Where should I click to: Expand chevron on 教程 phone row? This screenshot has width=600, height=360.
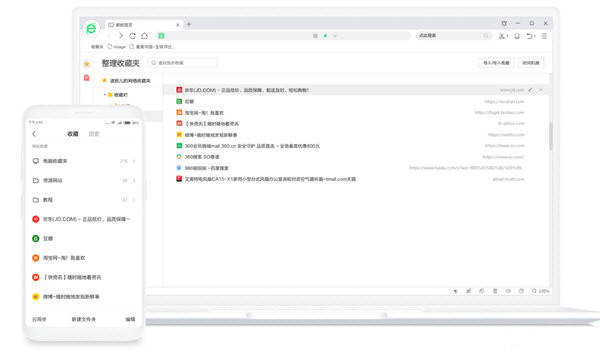click(x=134, y=200)
